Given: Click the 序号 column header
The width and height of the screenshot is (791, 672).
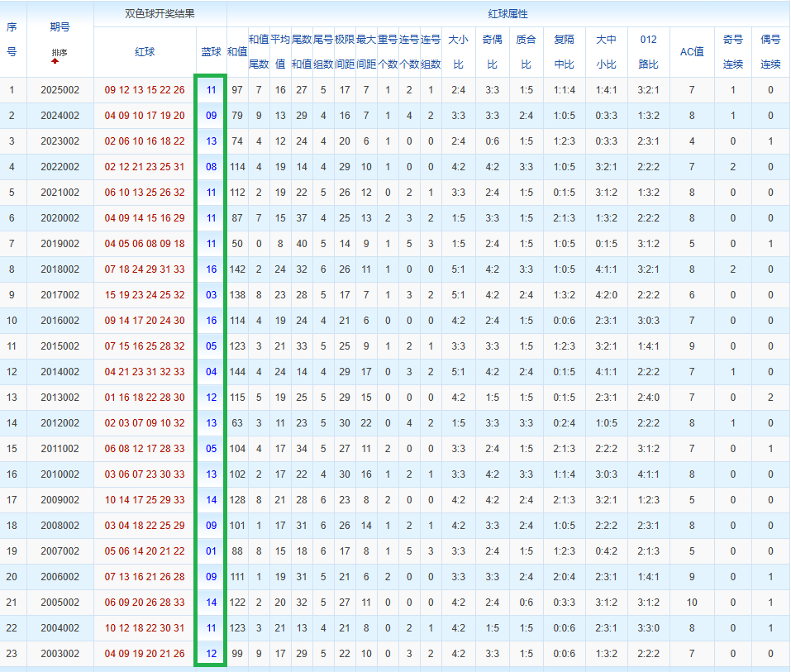Looking at the screenshot, I should [x=12, y=39].
